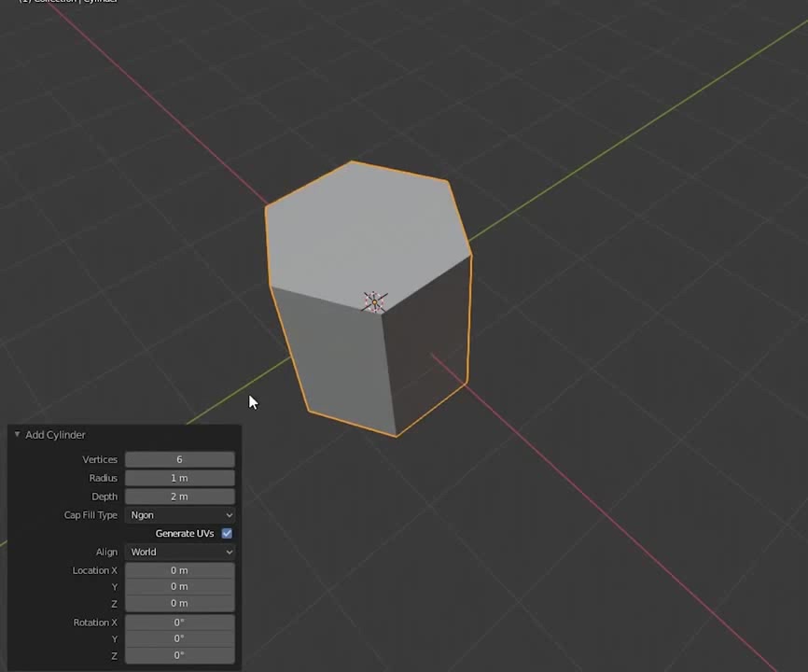Uncheck the Generate UVs checkbox
The width and height of the screenshot is (808, 672).
click(x=227, y=534)
